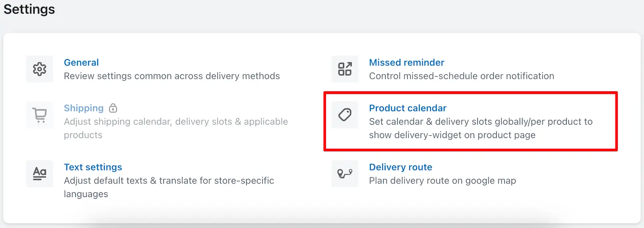Click the Product calendar tag icon
644x228 pixels.
345,115
